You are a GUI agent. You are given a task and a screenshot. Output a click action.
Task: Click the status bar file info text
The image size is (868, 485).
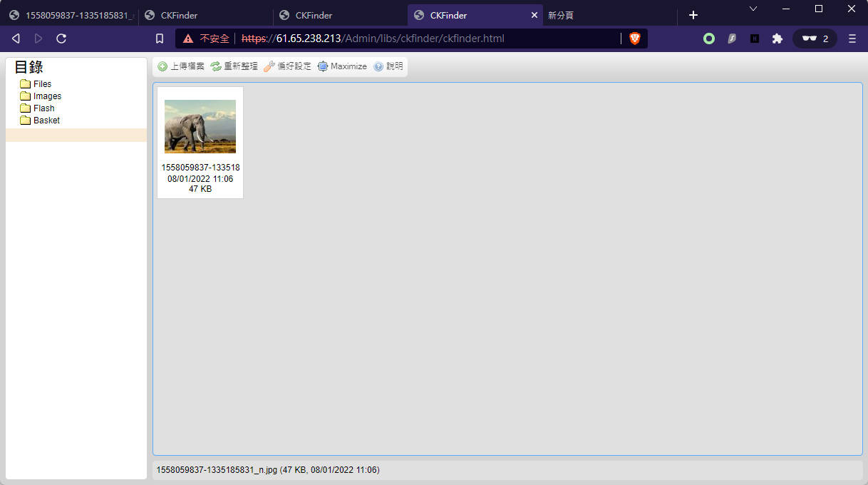coord(268,470)
